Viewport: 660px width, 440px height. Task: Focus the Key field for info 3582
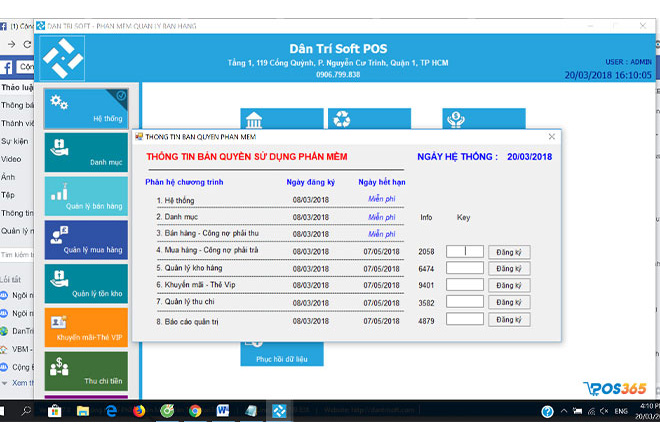[x=465, y=301]
